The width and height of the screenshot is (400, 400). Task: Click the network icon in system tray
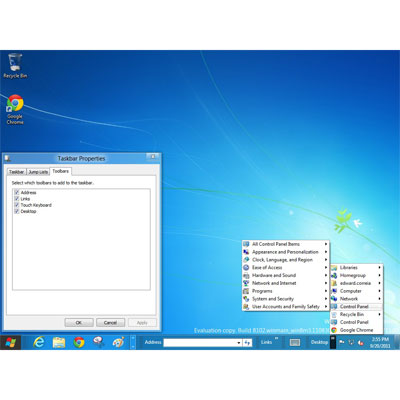351,342
